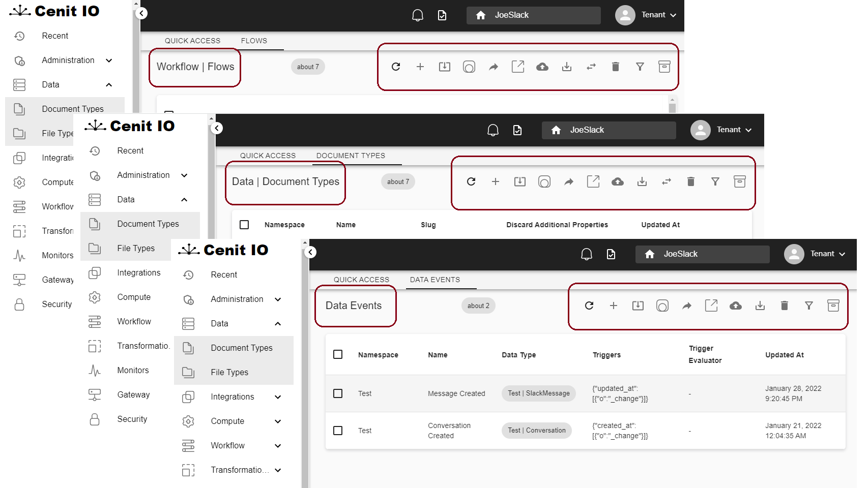Click the plus icon in Workflow Flows toolbar
The height and width of the screenshot is (488, 868).
pos(420,67)
